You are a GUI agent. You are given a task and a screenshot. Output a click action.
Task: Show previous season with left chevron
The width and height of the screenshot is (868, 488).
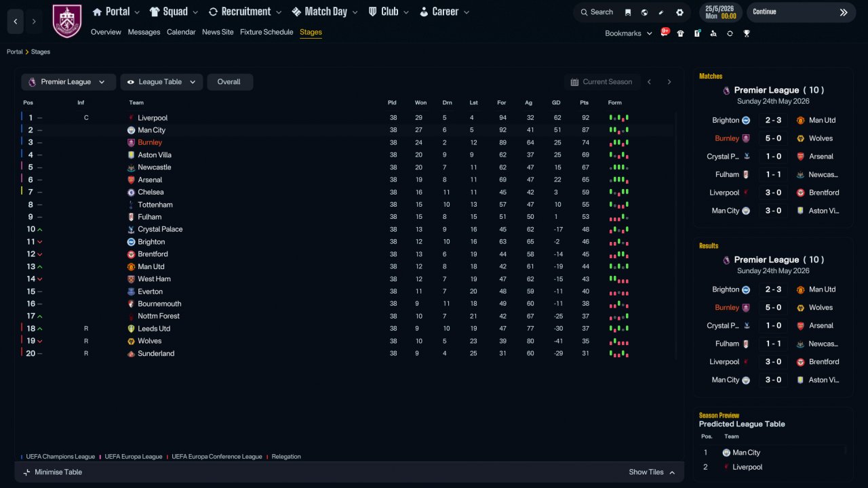649,82
